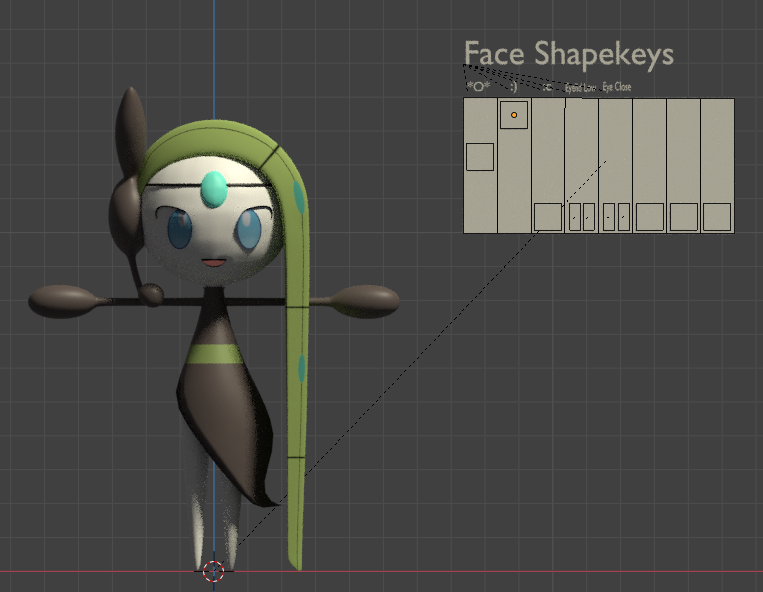
Task: Select the turquoise forehead gem
Action: (214, 189)
